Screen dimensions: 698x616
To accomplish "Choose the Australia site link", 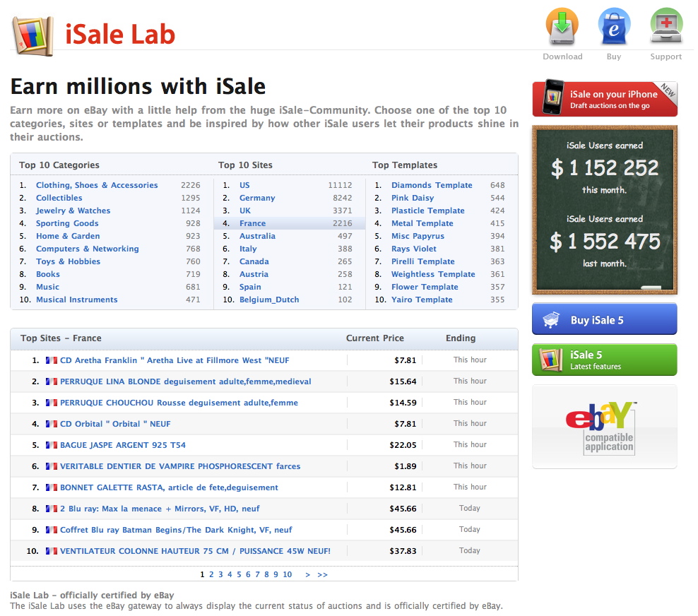I will 257,236.
